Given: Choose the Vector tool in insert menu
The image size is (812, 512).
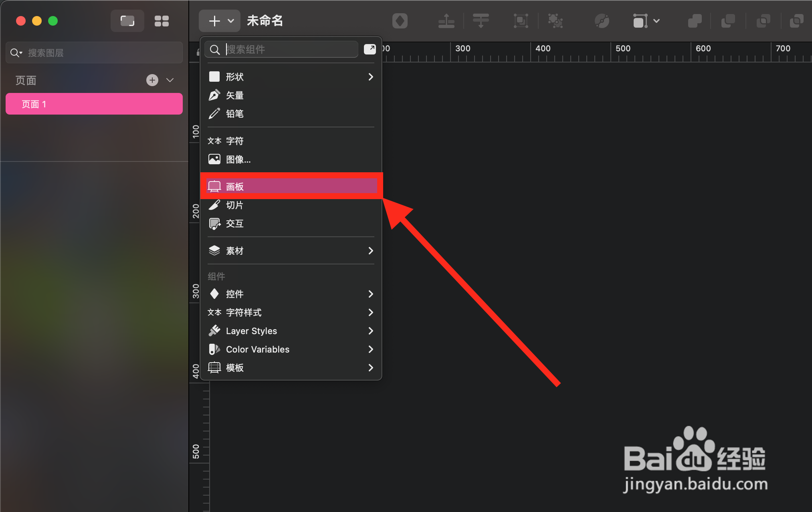Looking at the screenshot, I should 234,95.
